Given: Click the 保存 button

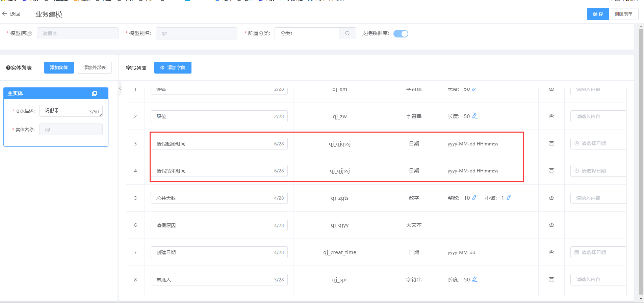Looking at the screenshot, I should [x=598, y=14].
